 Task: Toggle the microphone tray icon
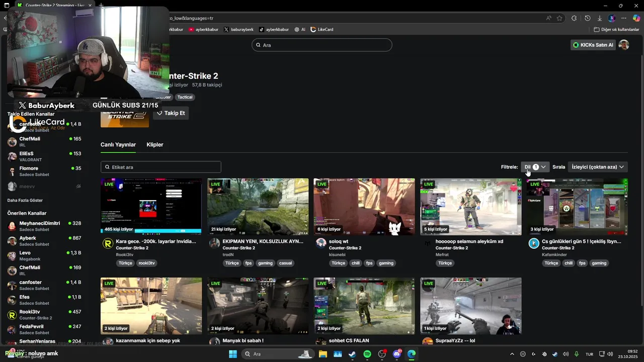[x=577, y=354]
